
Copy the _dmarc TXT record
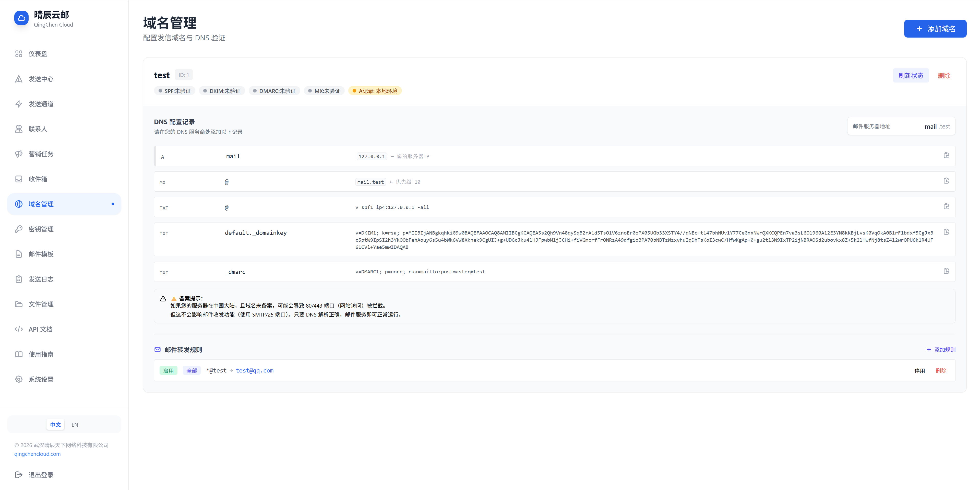coord(946,271)
